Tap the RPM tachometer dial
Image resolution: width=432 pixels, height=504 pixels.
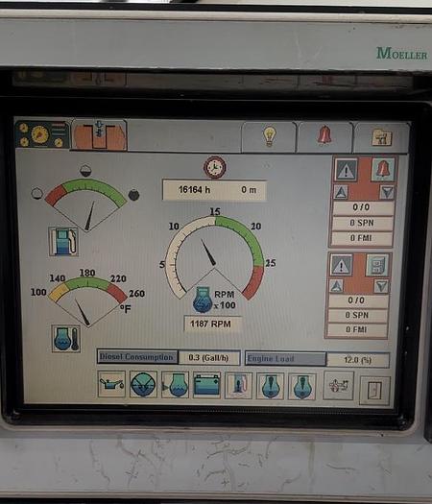(215, 258)
